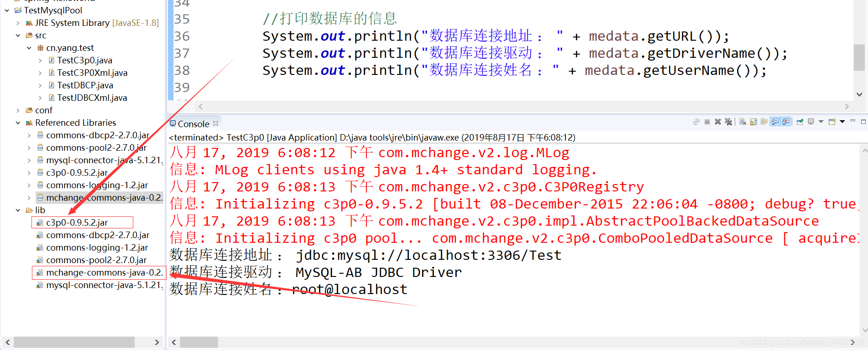
Task: Click the editor's scroll down arrow
Action: point(859,94)
